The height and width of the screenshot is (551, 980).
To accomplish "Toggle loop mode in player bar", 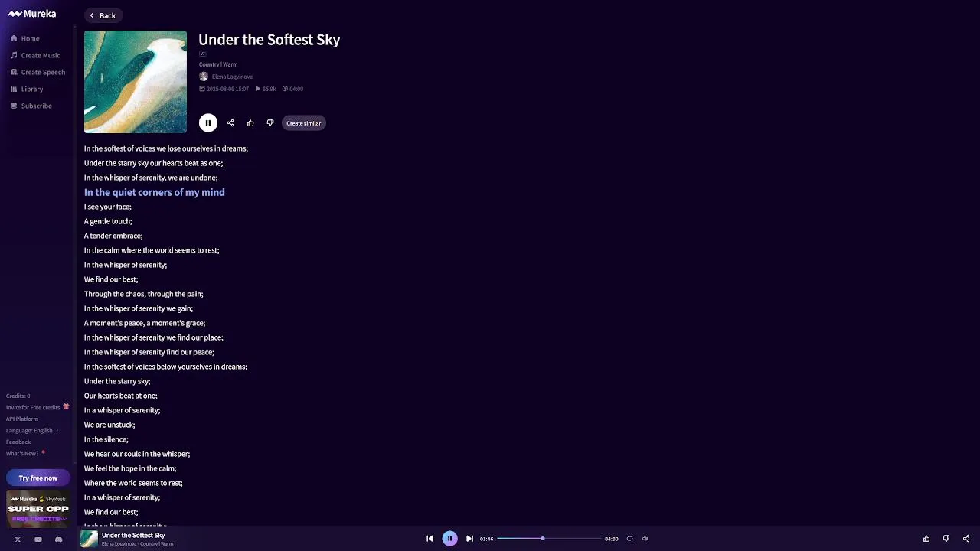I will pyautogui.click(x=629, y=539).
